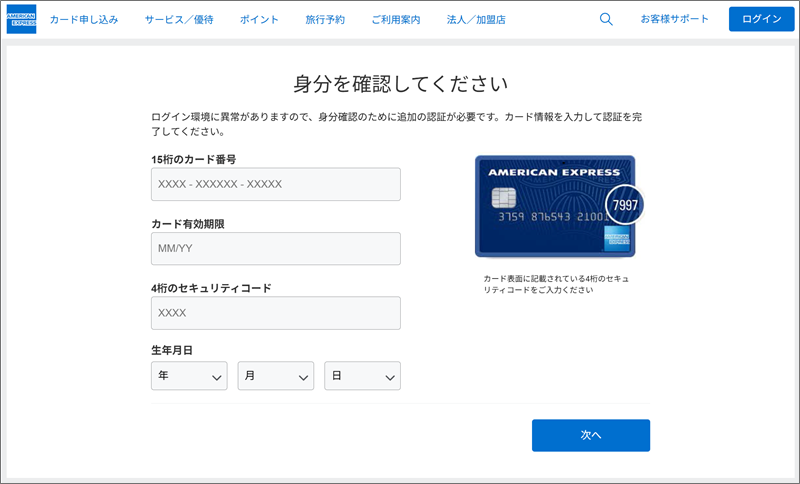800x484 pixels.
Task: Focus the 4桁のセキュリティコード field
Action: pos(276,313)
